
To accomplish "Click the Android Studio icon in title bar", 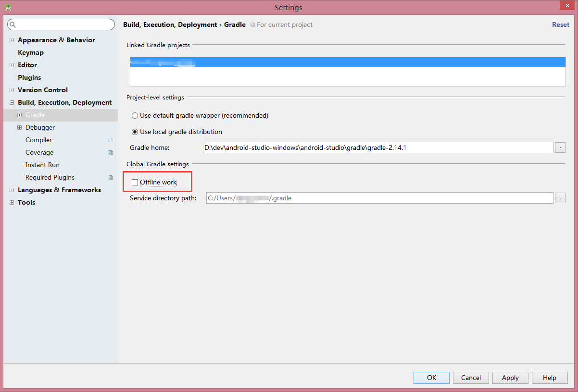I will pyautogui.click(x=8, y=7).
